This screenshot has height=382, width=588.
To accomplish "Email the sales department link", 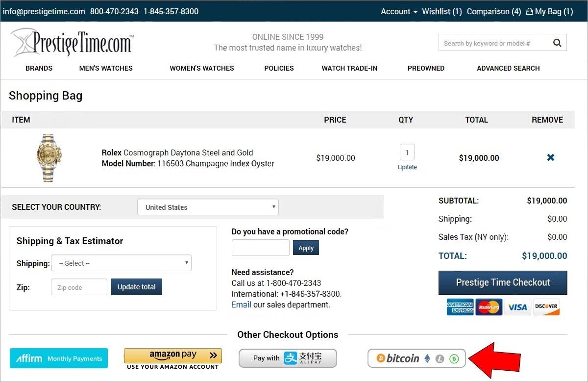I will pos(241,305).
